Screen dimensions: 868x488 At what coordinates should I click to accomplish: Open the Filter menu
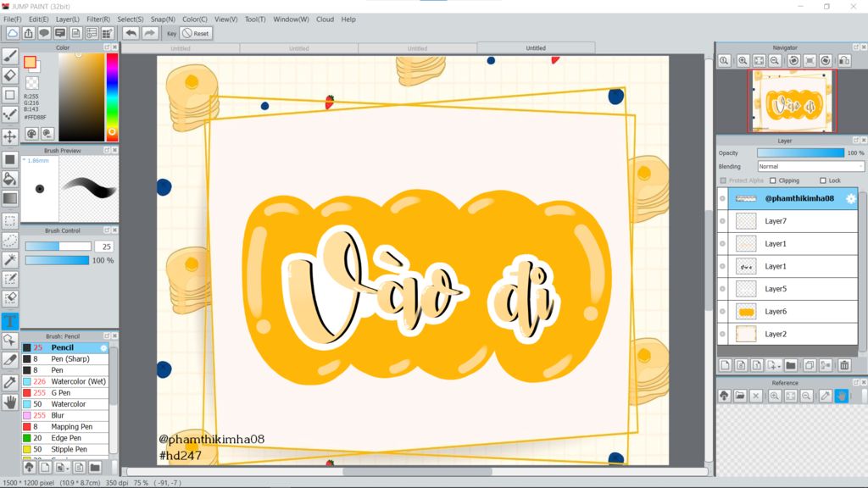pos(98,19)
